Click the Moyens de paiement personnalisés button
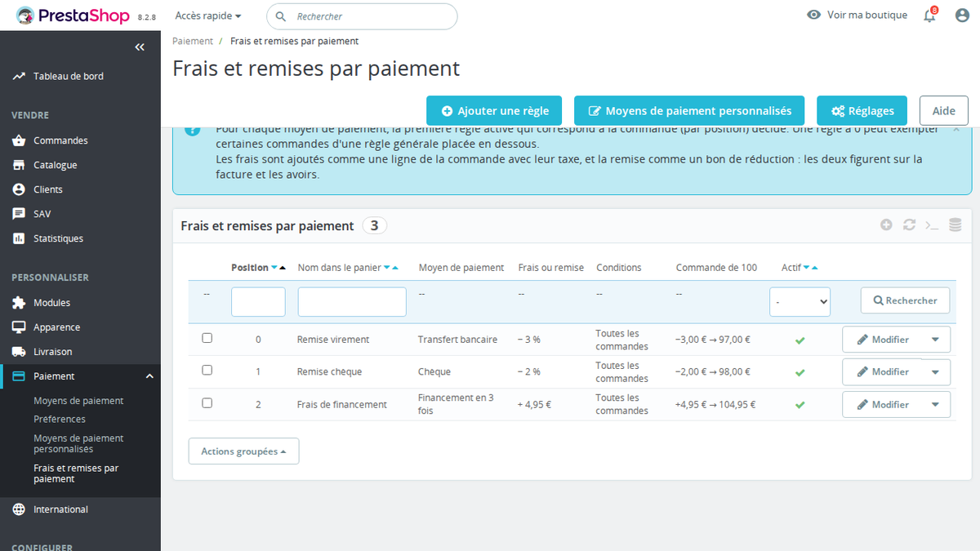The image size is (980, 551). (x=689, y=111)
